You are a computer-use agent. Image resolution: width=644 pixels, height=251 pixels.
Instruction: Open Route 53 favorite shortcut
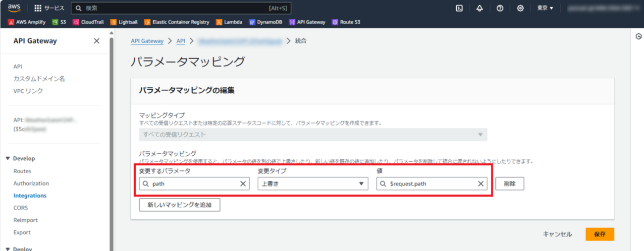(346, 22)
